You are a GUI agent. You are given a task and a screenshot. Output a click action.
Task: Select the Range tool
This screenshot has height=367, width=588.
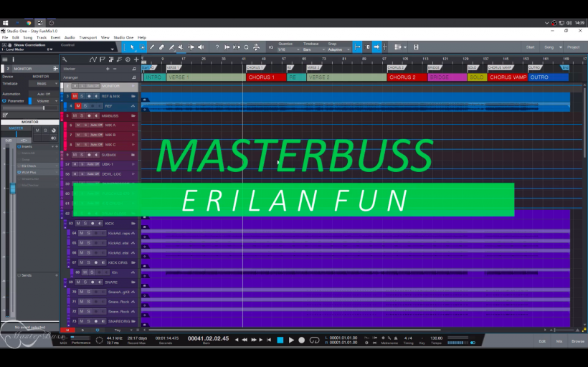point(142,47)
